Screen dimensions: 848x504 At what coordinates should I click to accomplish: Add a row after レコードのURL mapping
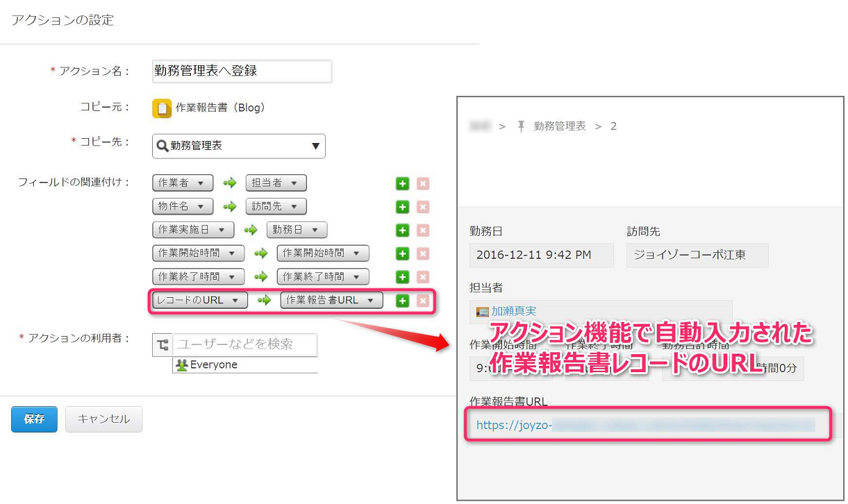[x=402, y=301]
